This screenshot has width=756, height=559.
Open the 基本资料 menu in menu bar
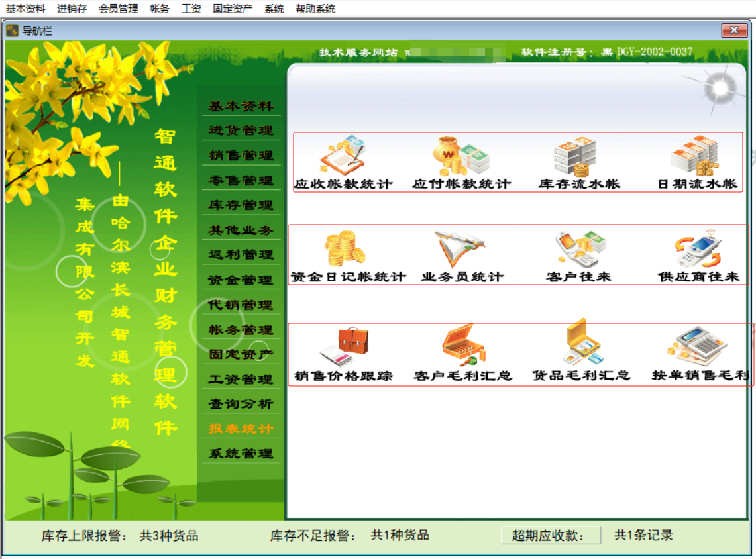tap(26, 8)
